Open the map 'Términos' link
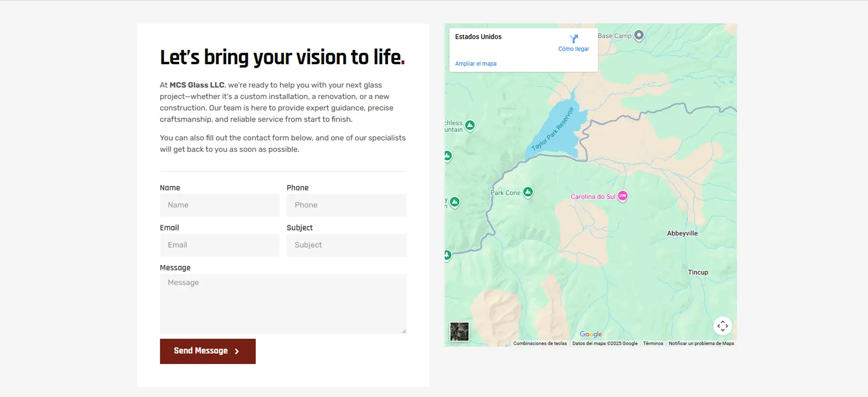This screenshot has height=397, width=868. point(653,343)
